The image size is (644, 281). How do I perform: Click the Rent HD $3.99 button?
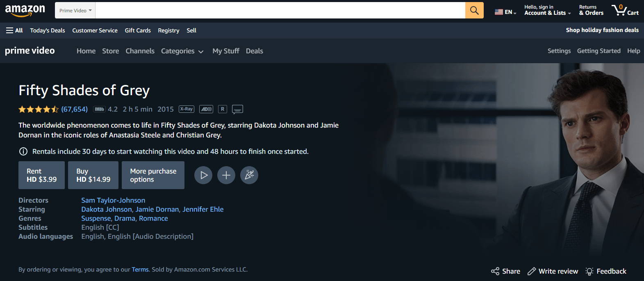point(41,175)
